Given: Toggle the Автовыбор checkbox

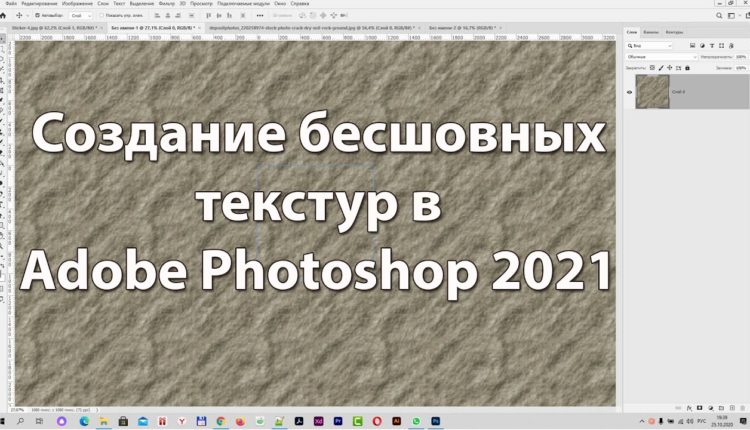Looking at the screenshot, I should pyautogui.click(x=37, y=16).
